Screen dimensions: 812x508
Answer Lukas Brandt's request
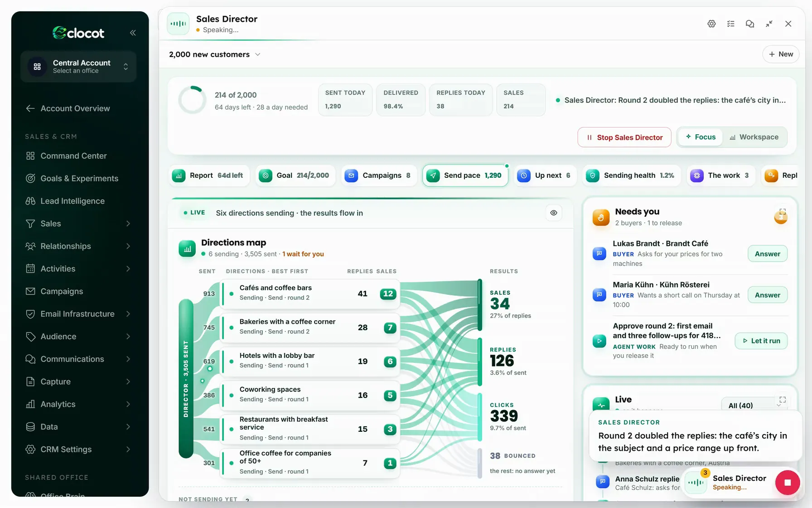click(768, 254)
